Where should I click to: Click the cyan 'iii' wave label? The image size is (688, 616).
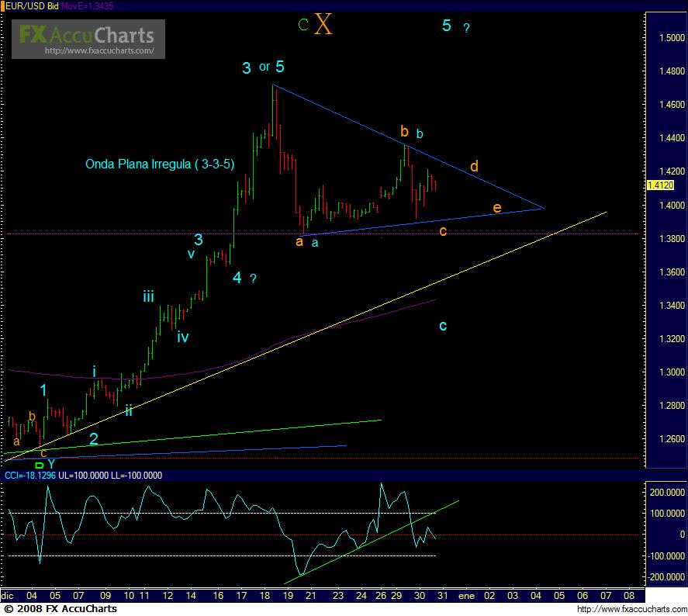tap(148, 296)
